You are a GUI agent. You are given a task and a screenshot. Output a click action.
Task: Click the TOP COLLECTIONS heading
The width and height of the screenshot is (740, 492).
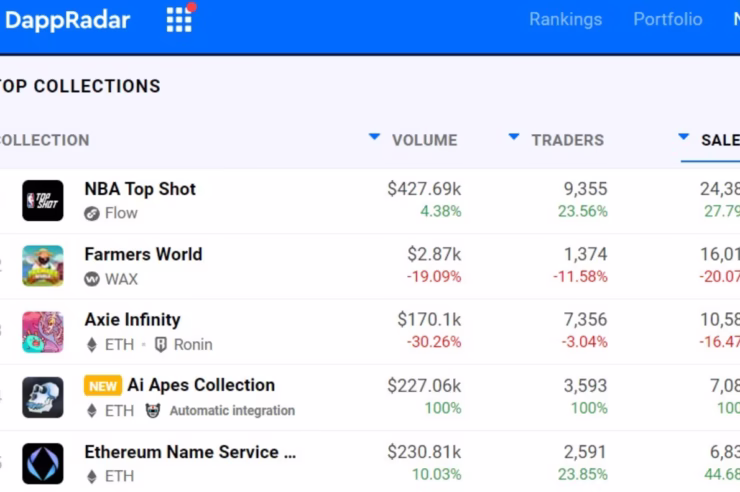[80, 86]
